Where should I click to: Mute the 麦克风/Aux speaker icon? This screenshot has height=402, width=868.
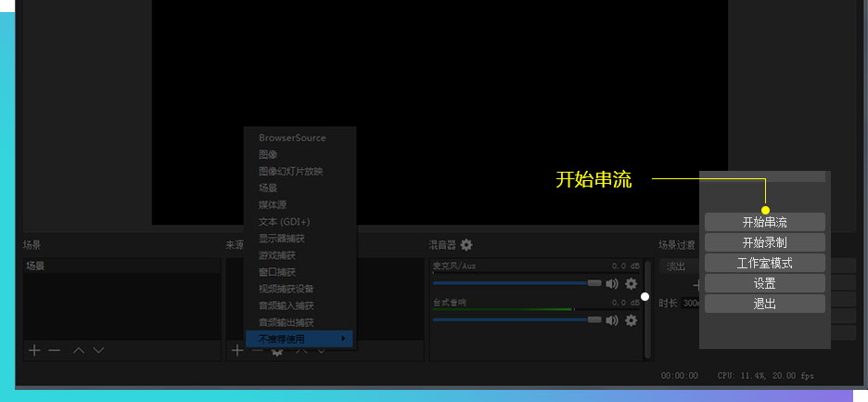(612, 283)
